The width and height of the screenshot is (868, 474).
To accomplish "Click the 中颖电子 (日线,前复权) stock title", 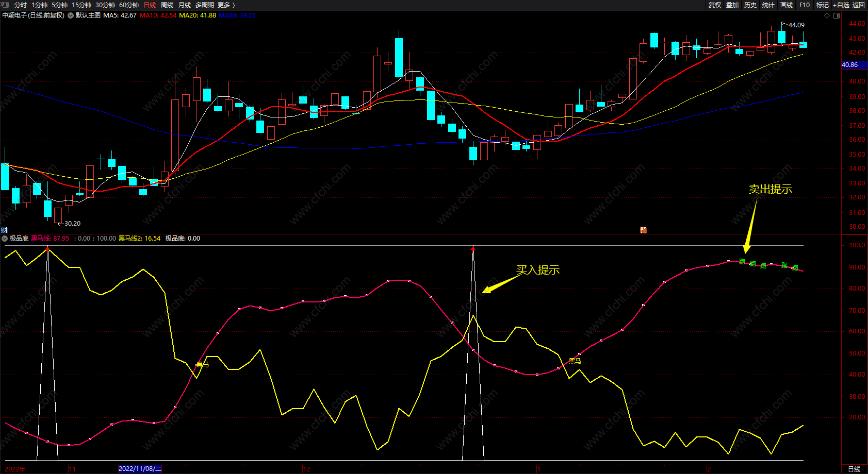I will tap(34, 15).
